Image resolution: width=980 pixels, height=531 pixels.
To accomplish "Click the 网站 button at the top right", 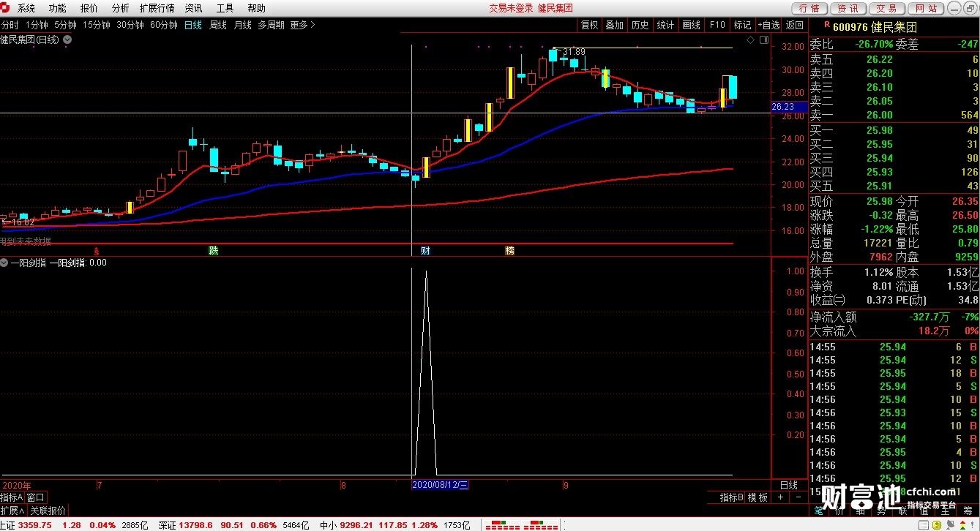I will (x=925, y=8).
